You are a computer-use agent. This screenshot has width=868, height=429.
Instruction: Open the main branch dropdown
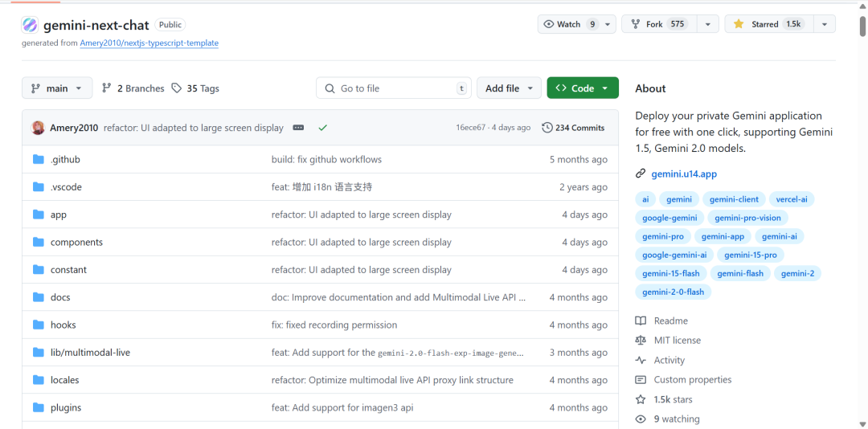pos(57,88)
